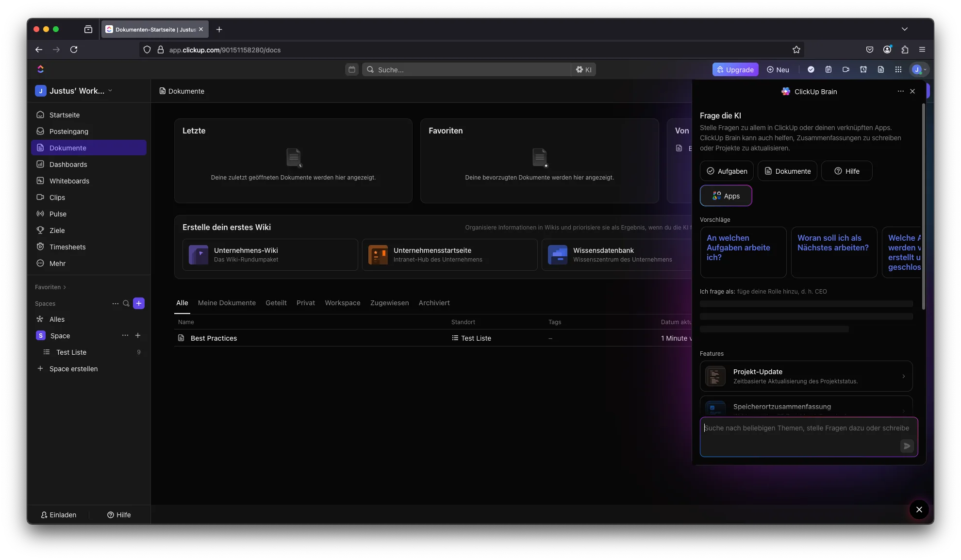The image size is (961, 560).
Task: Dismiss with the round X button at the bottom right
Action: tap(919, 510)
